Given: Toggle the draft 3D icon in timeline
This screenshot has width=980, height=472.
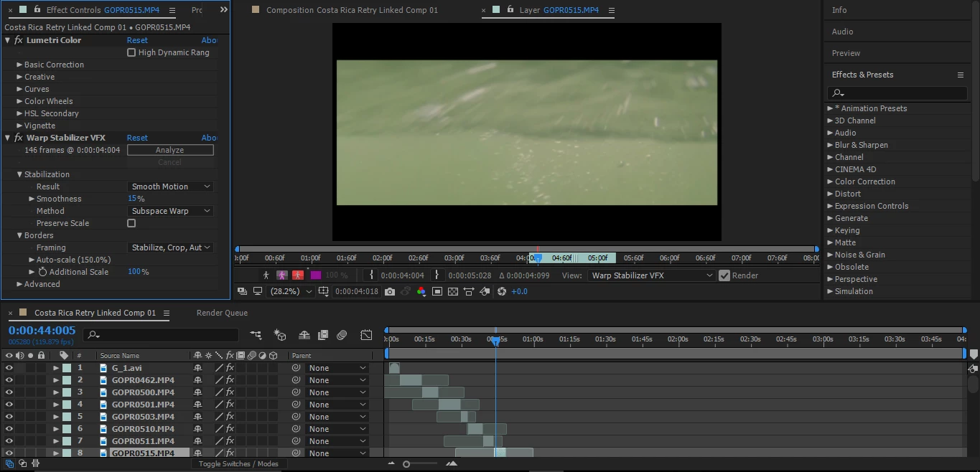Looking at the screenshot, I should [280, 335].
